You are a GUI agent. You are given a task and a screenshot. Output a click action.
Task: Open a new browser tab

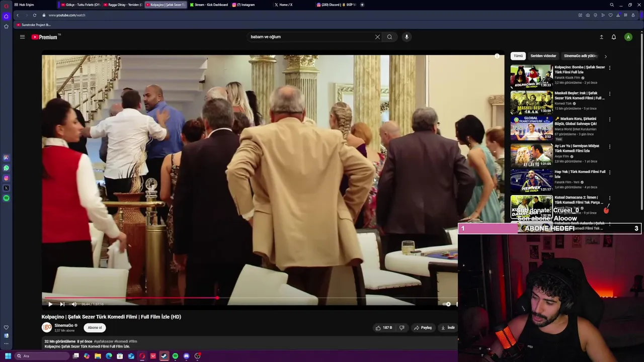pyautogui.click(x=362, y=5)
